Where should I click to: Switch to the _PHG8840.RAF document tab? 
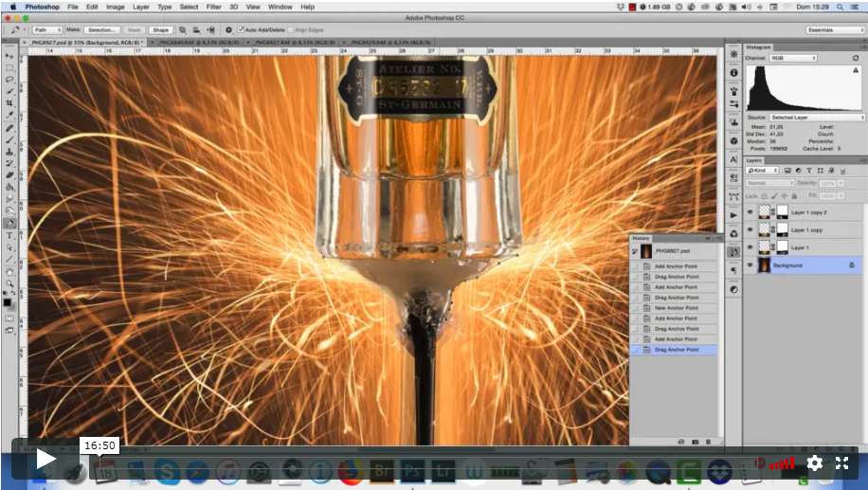tap(197, 42)
